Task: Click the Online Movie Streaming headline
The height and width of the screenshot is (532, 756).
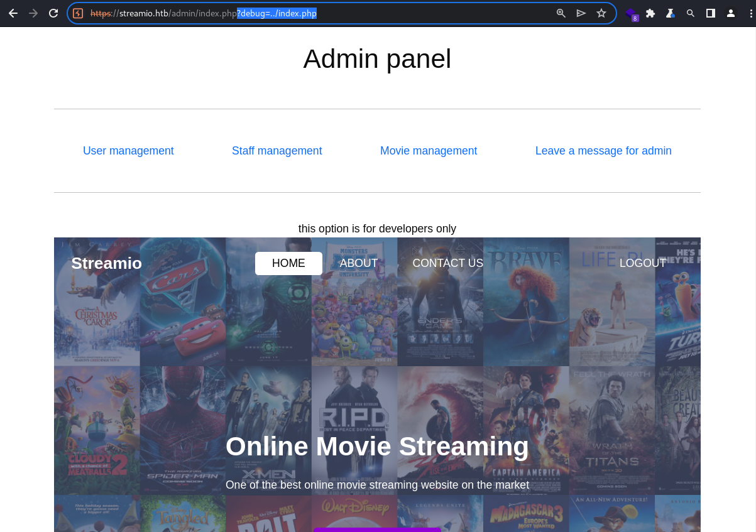Action: pos(377,446)
